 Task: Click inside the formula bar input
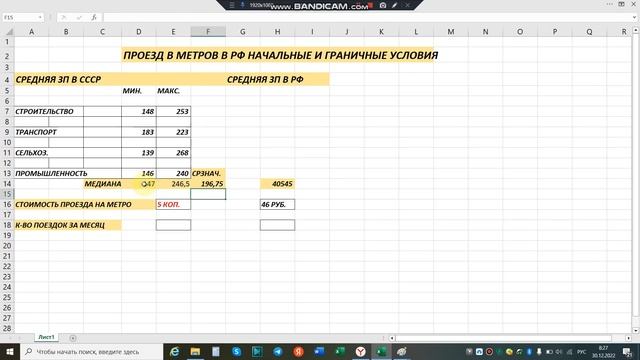(367, 18)
